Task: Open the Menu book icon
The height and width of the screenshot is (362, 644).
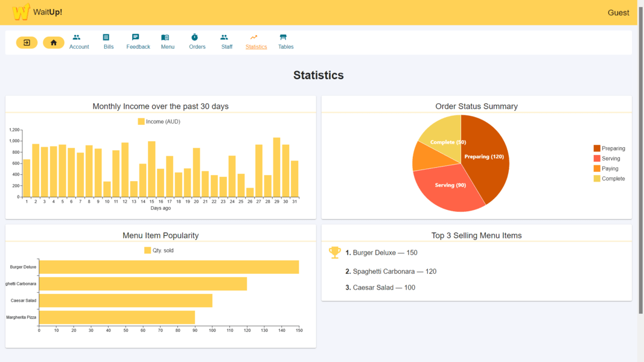Action: 165,37
